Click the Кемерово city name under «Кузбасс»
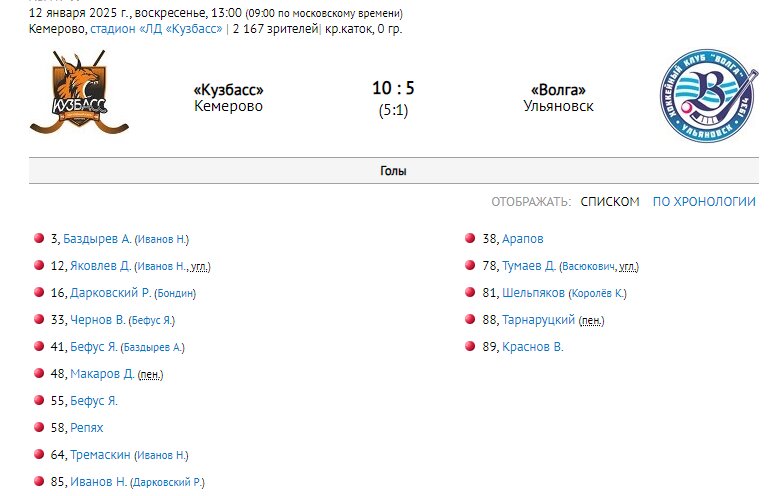This screenshot has height=496, width=778. (228, 106)
